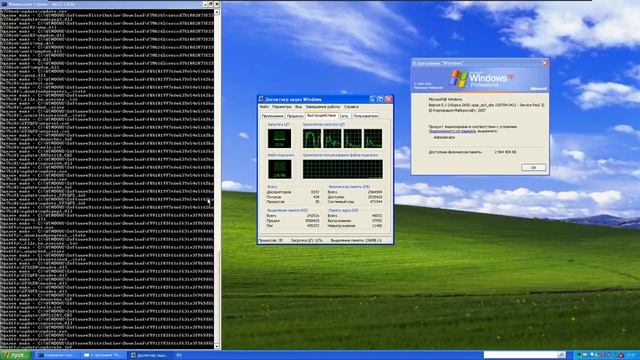Open the Параметры menu in Task Manager
This screenshot has height=360, width=640.
point(282,107)
